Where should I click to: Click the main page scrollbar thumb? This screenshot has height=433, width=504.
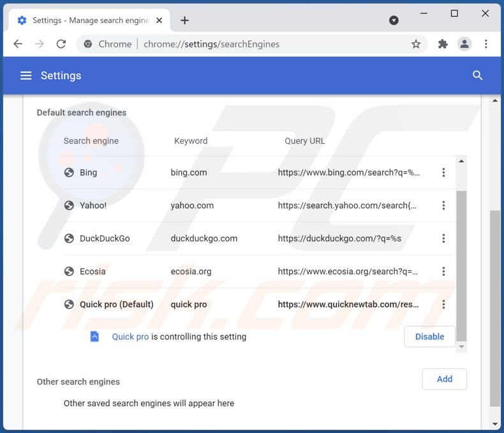point(495,308)
